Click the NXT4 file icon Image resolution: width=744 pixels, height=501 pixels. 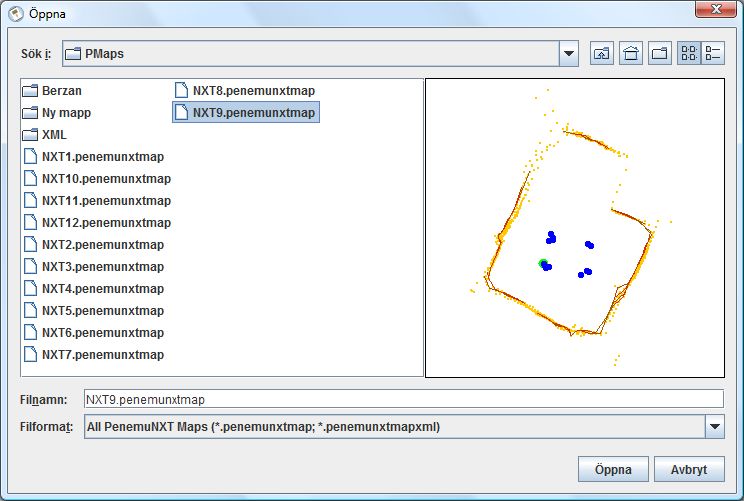[x=30, y=288]
